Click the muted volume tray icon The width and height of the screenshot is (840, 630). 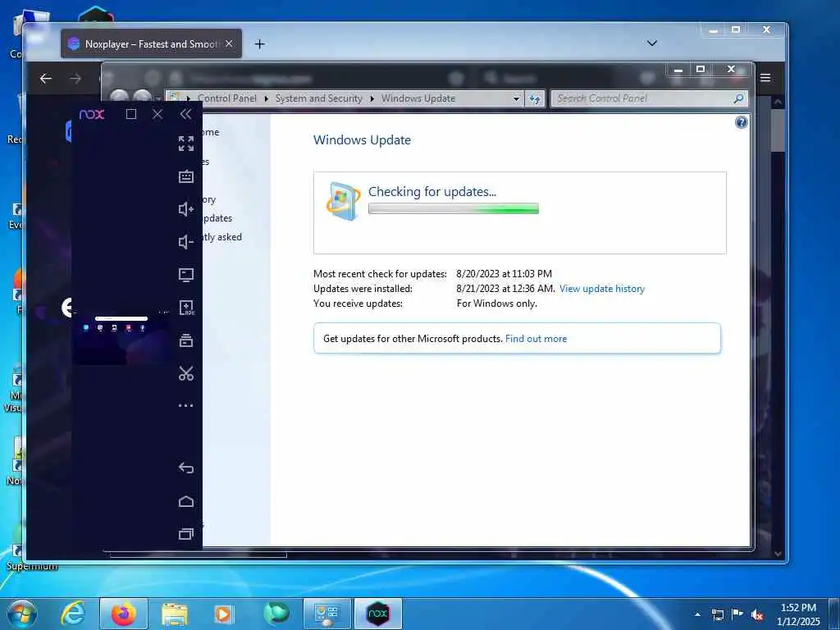coord(757,614)
